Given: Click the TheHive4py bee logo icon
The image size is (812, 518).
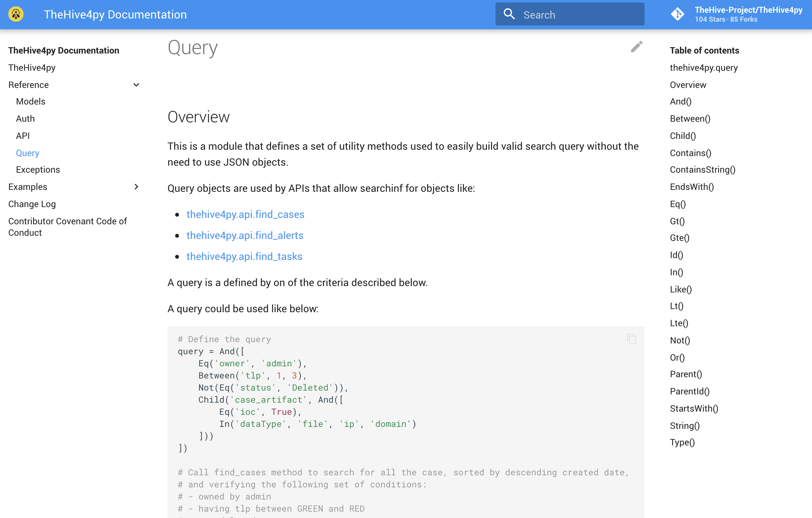Looking at the screenshot, I should tap(16, 14).
